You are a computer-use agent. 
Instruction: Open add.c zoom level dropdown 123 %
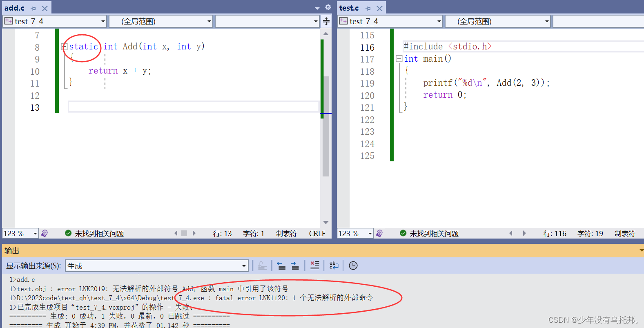(20, 233)
